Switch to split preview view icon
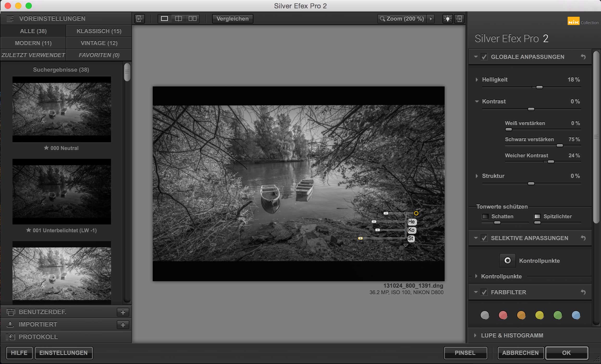Image resolution: width=601 pixels, height=364 pixels. pyautogui.click(x=179, y=19)
